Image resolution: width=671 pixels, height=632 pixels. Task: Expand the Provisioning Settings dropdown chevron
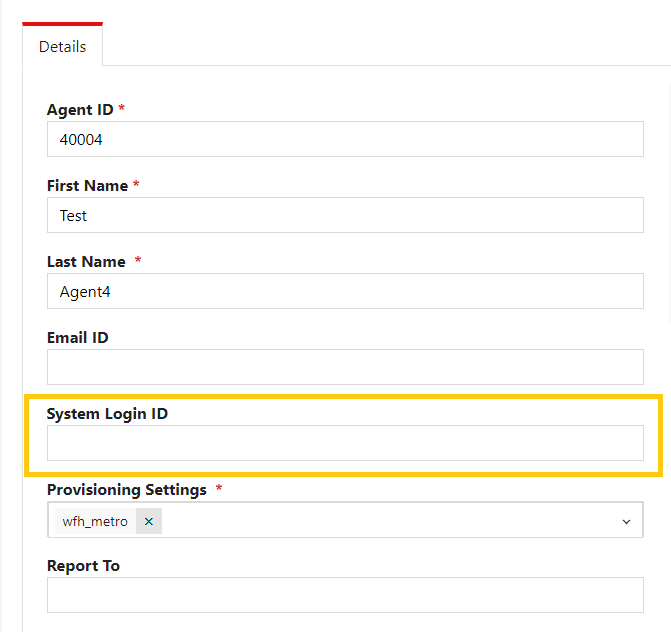tap(626, 522)
